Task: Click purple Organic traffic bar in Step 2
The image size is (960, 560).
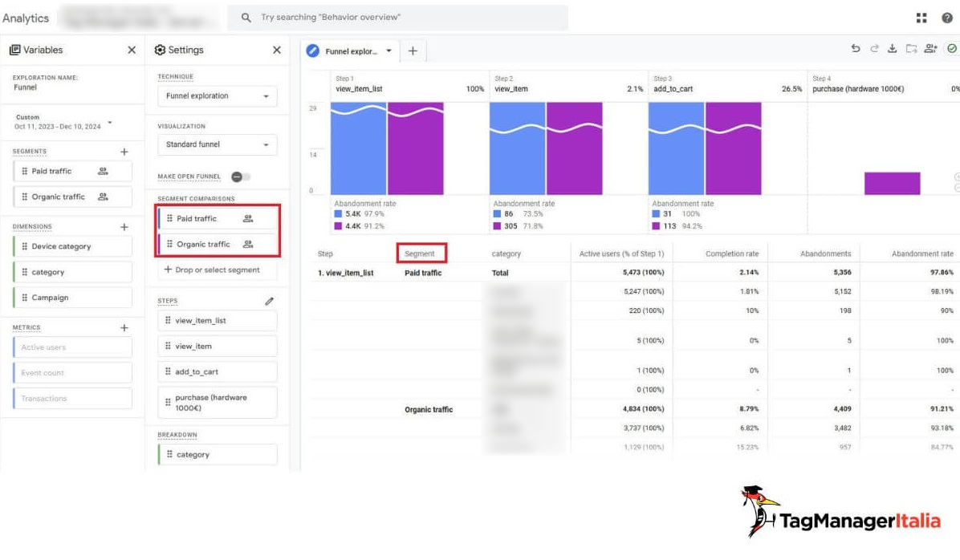Action: (x=574, y=148)
